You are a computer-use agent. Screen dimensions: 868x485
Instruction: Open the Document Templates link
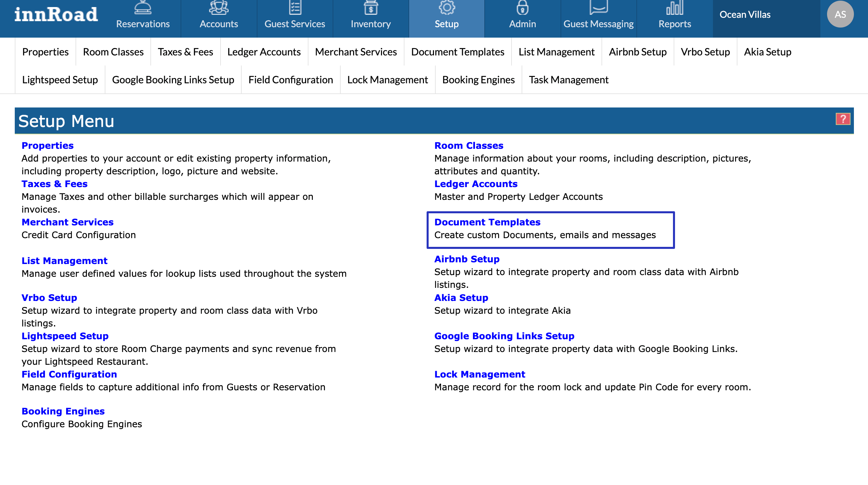[x=487, y=222]
